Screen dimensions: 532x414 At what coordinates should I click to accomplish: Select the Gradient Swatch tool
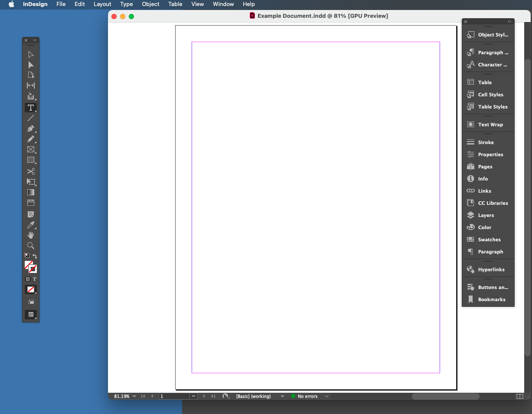(x=31, y=192)
